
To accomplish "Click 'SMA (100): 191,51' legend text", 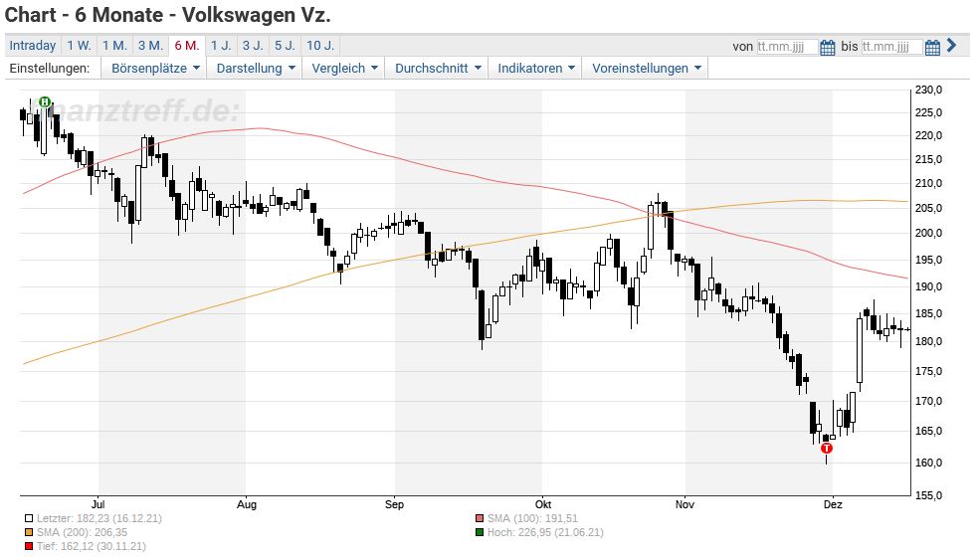I will (532, 518).
